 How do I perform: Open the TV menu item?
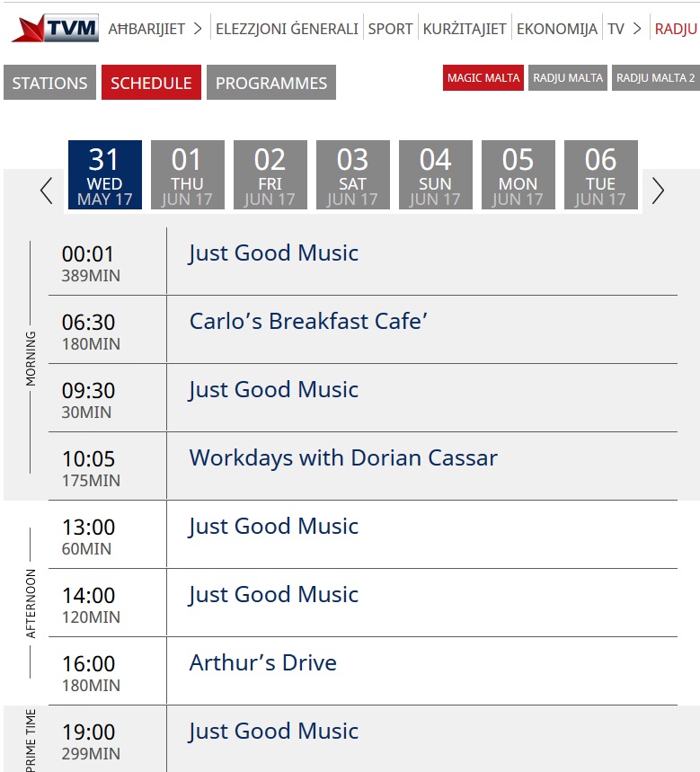[x=616, y=29]
